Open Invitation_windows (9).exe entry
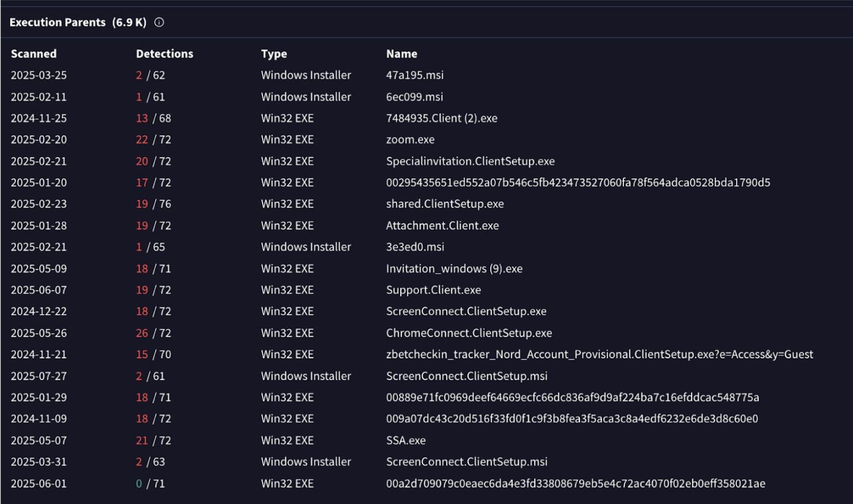Viewport: 853px width, 504px height. (x=454, y=269)
